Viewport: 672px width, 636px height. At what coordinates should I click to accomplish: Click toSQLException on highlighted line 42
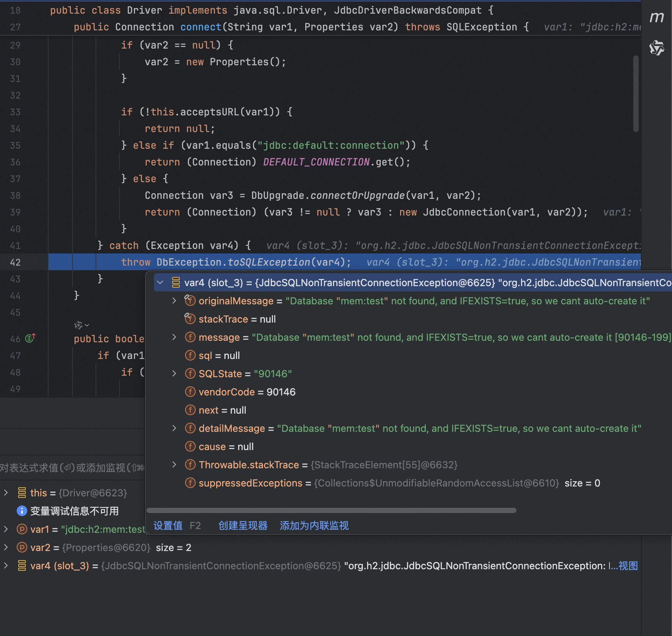tap(269, 262)
